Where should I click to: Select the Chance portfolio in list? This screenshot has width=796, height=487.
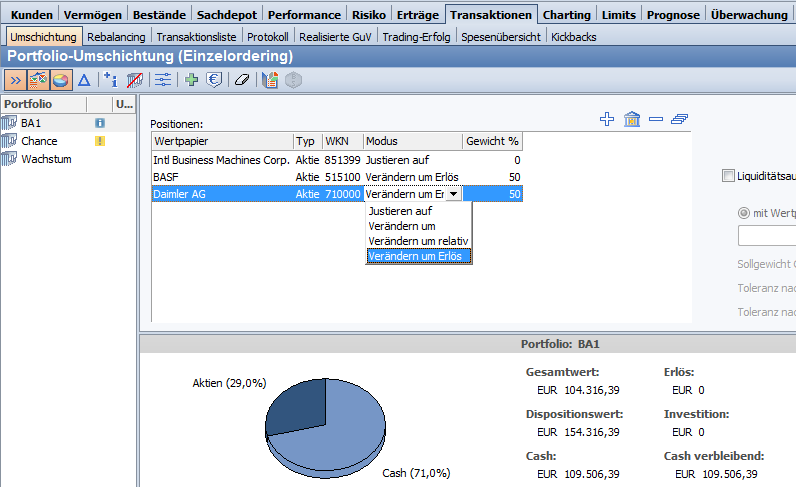39,141
